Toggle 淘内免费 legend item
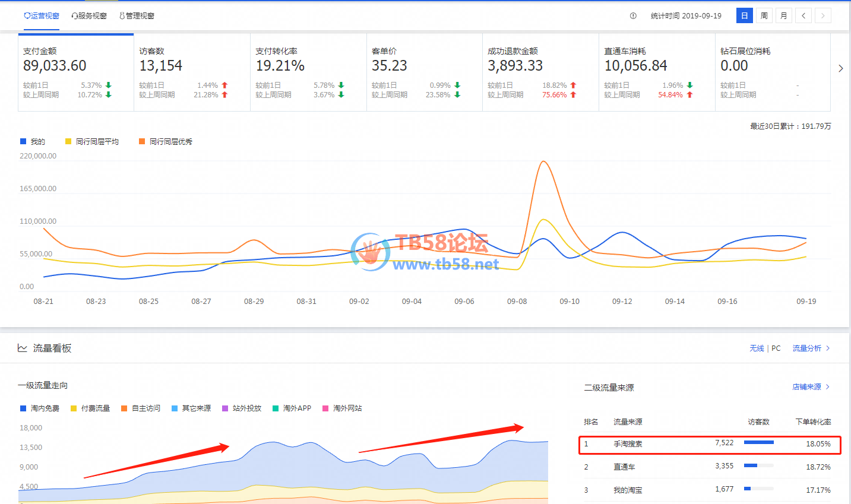The height and width of the screenshot is (504, 851). (x=40, y=408)
